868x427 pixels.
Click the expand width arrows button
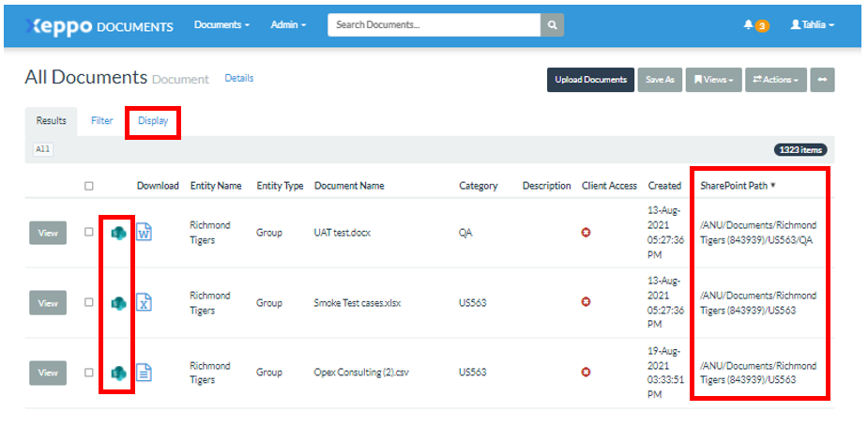click(822, 80)
